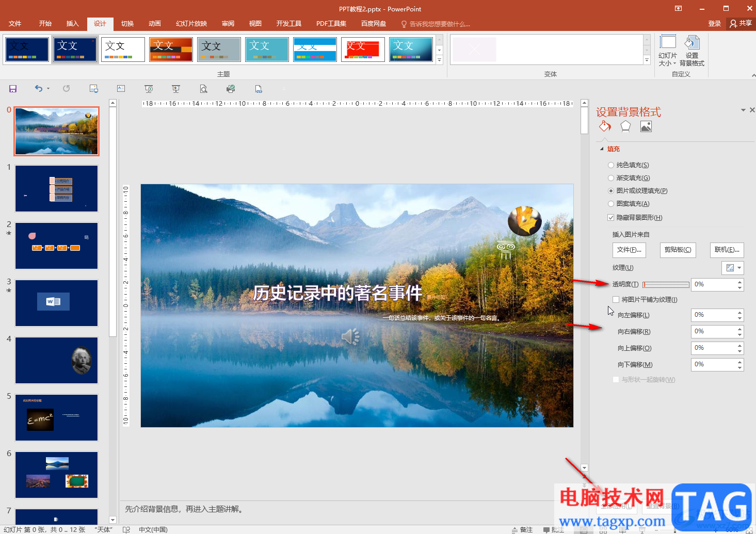Enable 将图片平铺为纹理 tile picture checkbox

pyautogui.click(x=616, y=299)
